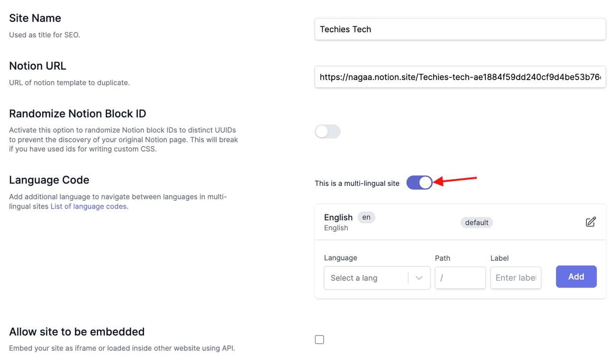Select the English language entry name
Screen dimensions: 609x364
[x=338, y=218]
